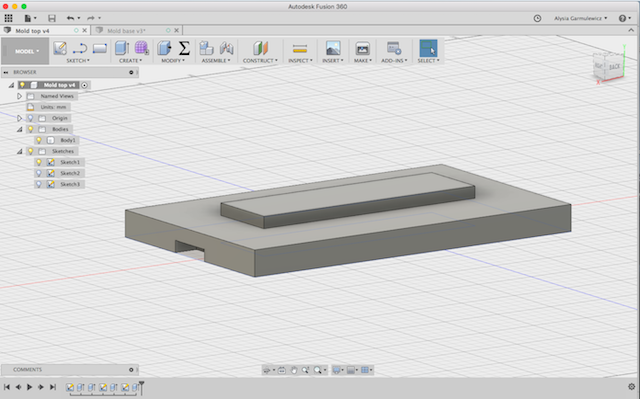Screen dimensions: 640x399
Task: Open the job status clock icon
Action: (x=538, y=18)
